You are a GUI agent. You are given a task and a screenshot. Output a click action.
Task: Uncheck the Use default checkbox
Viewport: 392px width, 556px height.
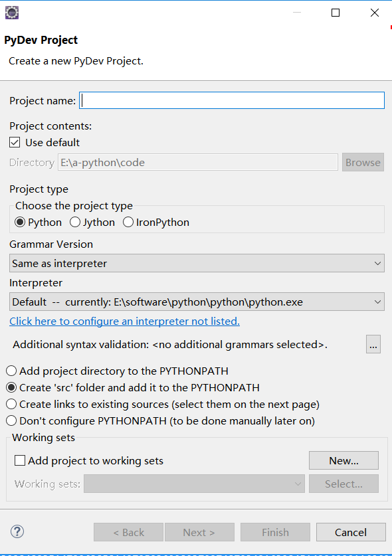[15, 143]
